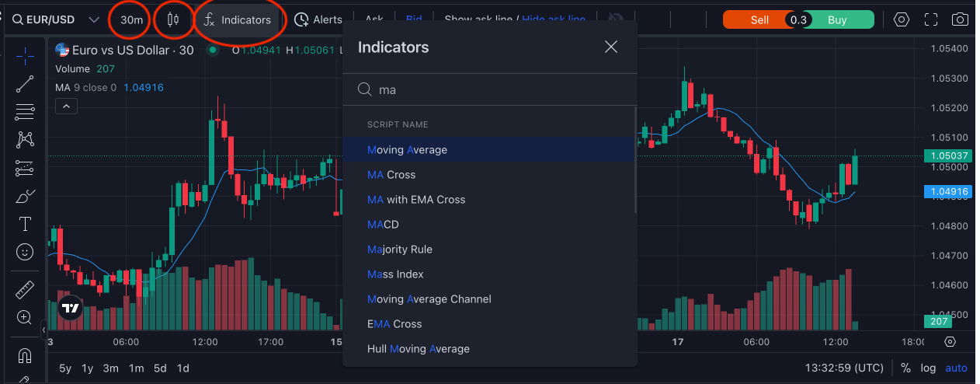Toggle auto scale mode
This screenshot has width=980, height=384.
(x=956, y=368)
